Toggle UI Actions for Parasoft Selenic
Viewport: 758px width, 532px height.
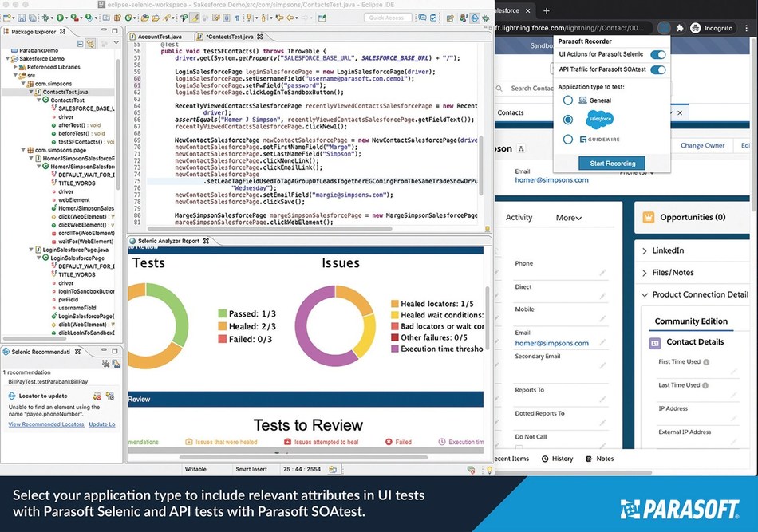pyautogui.click(x=657, y=55)
